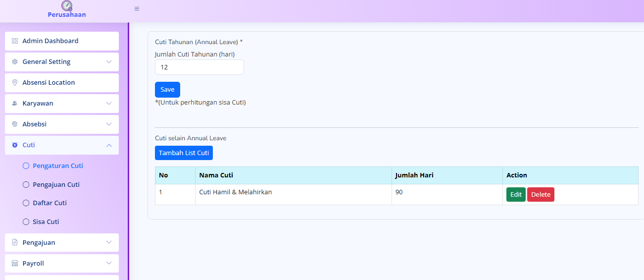644x280 pixels.
Task: Collapse the Cuti menu chevron
Action: pyautogui.click(x=109, y=145)
